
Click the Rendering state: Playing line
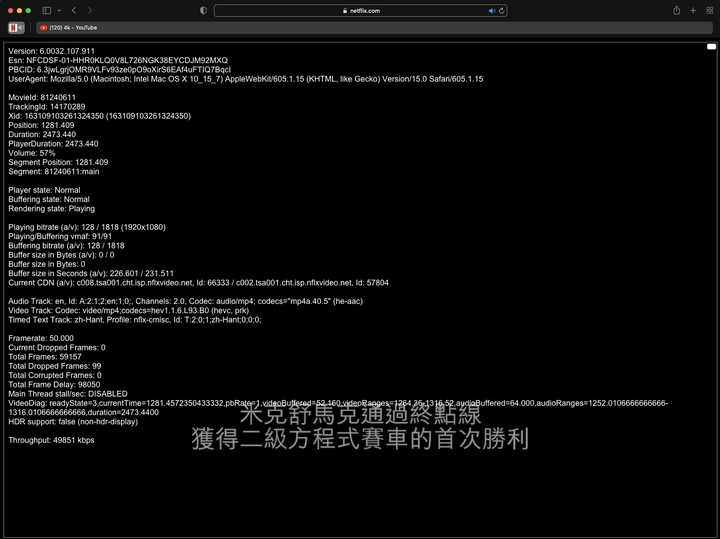[x=51, y=208]
